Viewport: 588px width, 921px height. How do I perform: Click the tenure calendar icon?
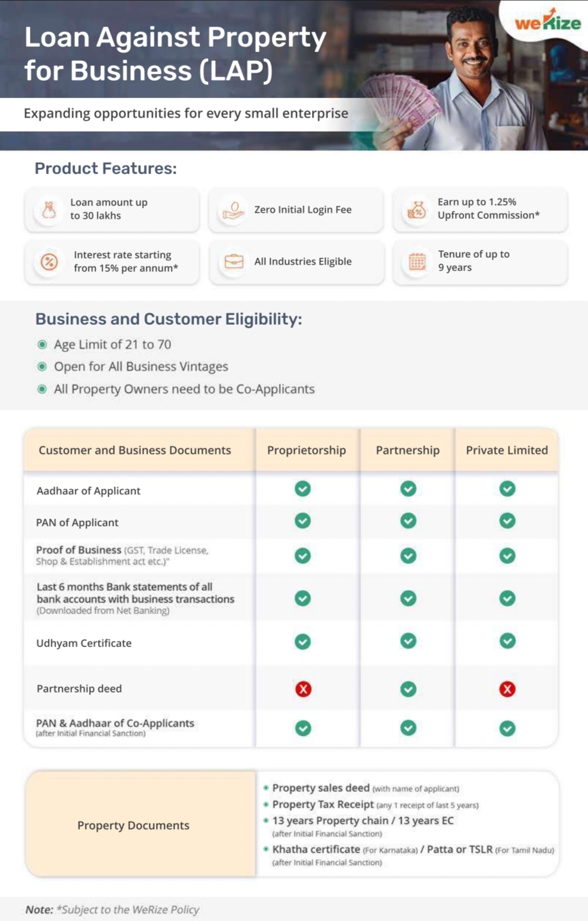tap(417, 261)
